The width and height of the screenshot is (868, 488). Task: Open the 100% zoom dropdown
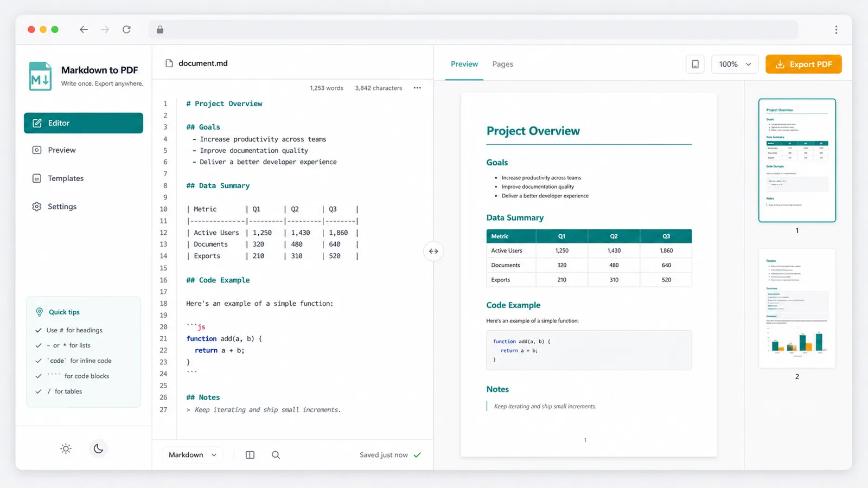735,65
